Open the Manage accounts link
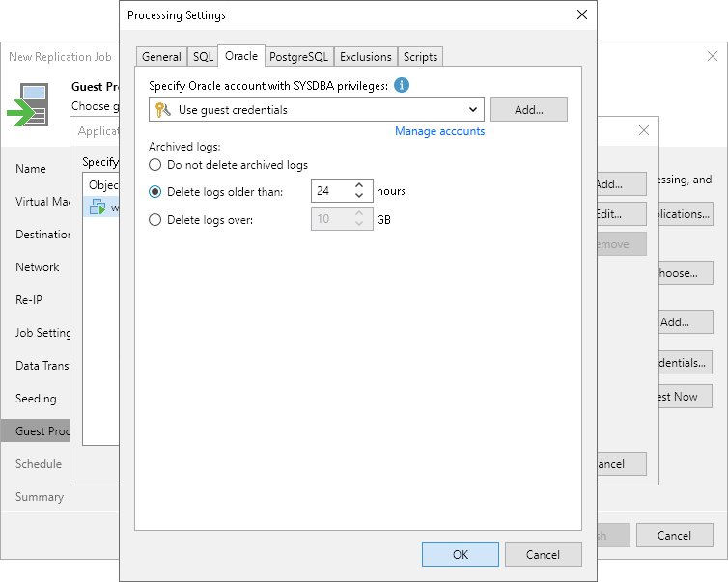This screenshot has height=582, width=728. click(x=439, y=131)
